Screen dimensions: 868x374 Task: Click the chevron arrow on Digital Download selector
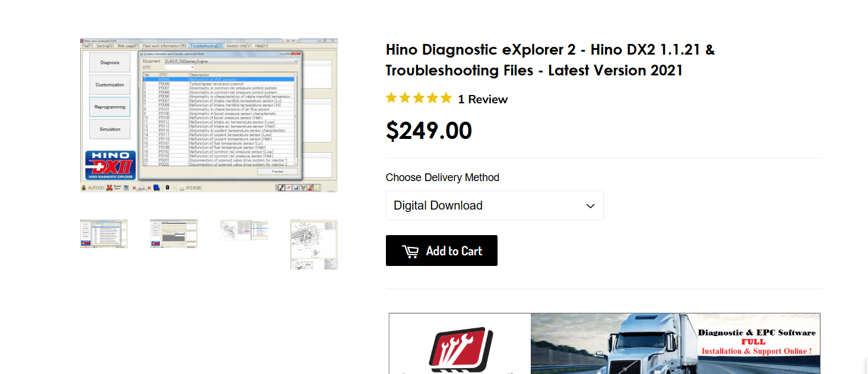coord(590,206)
